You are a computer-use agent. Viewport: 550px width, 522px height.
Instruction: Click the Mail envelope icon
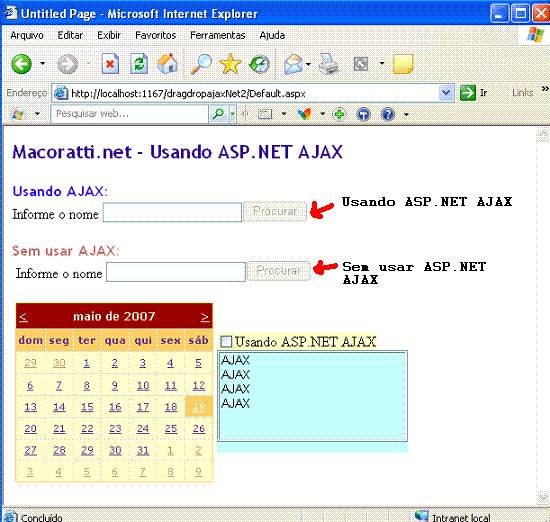[294, 65]
